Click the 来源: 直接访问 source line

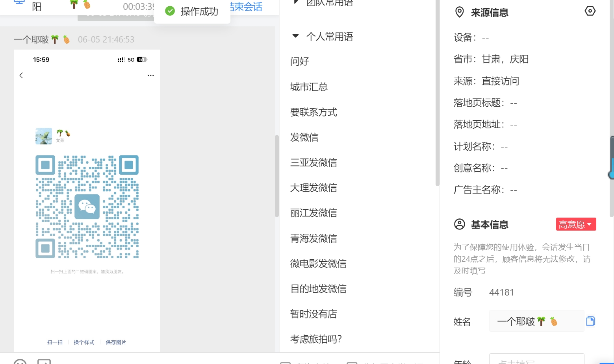click(486, 81)
